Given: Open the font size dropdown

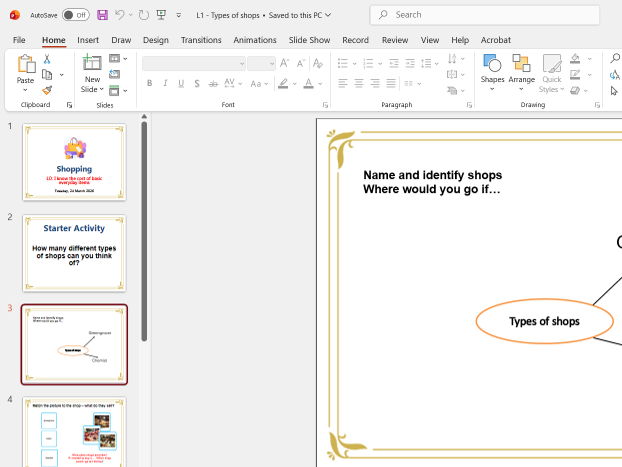Looking at the screenshot, I should (272, 63).
